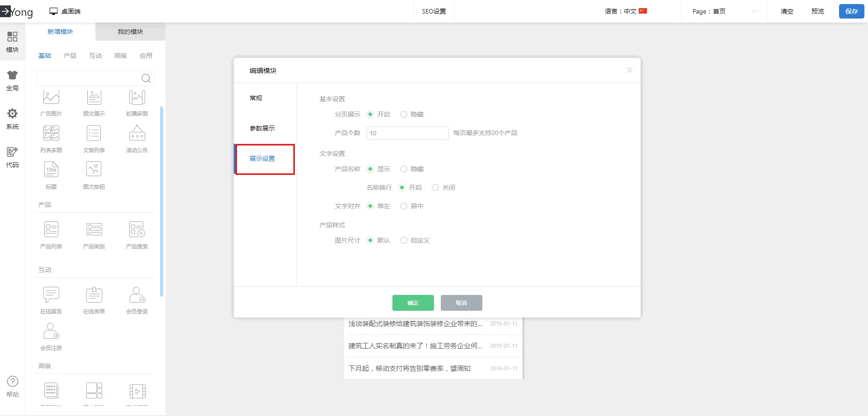Select 关闭 for 名称换行
Screen dimensions: 868x416
point(435,187)
